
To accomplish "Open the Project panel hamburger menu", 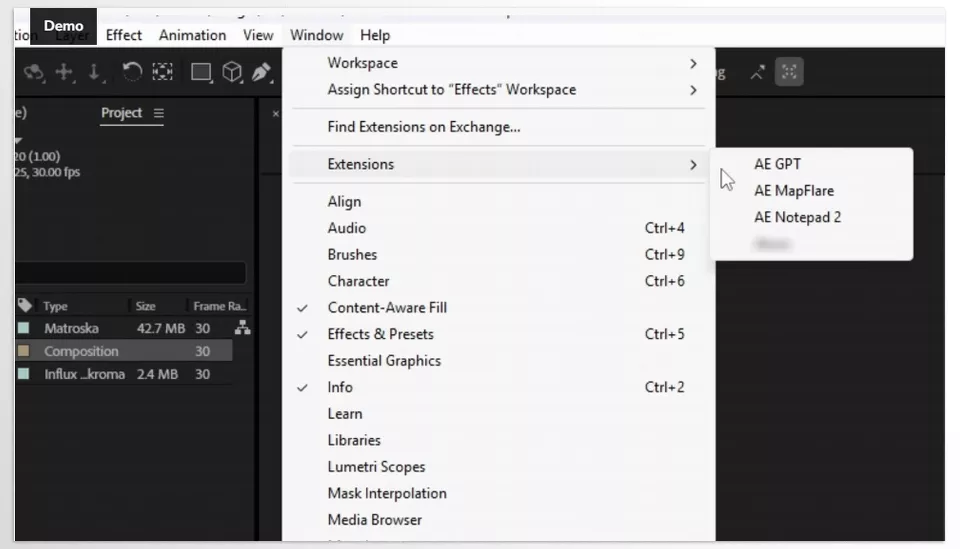I will (x=159, y=113).
